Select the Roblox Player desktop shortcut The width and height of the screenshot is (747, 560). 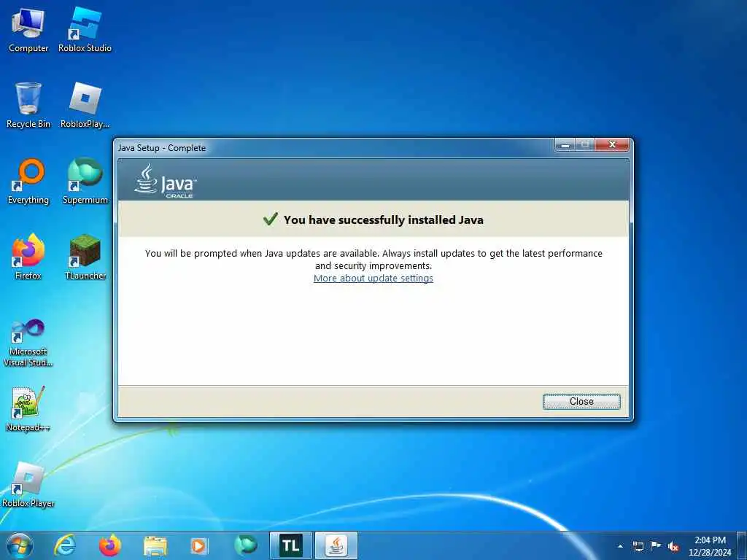(28, 484)
